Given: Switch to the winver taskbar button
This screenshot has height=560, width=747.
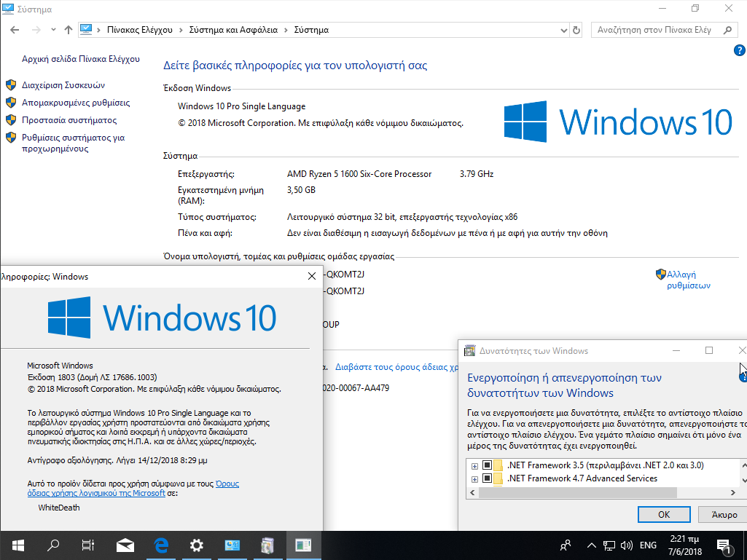Looking at the screenshot, I should tap(303, 545).
